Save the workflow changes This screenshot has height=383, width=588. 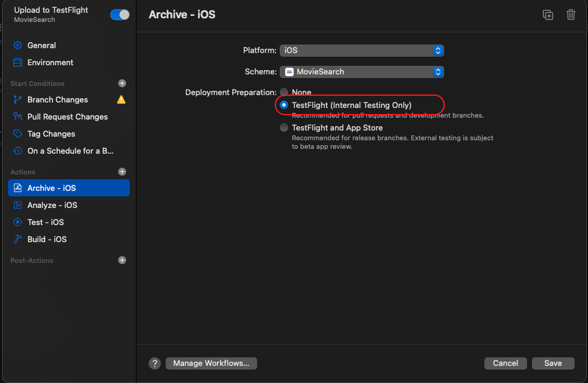tap(553, 363)
